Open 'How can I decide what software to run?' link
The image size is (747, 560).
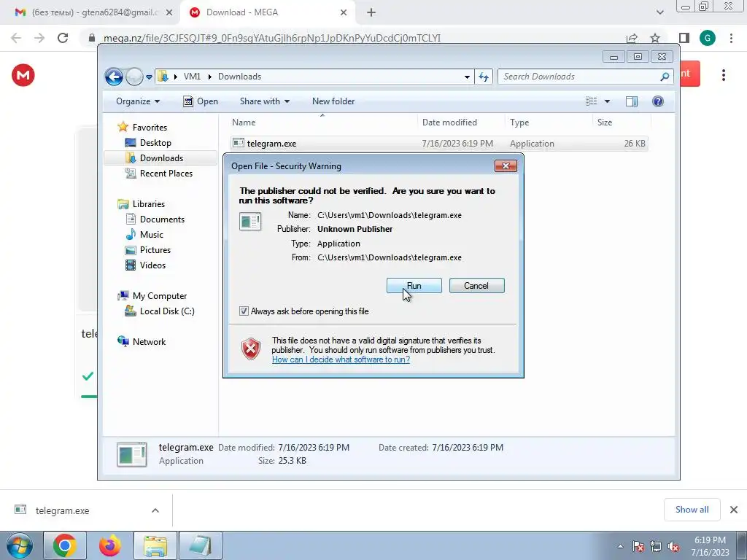341,359
